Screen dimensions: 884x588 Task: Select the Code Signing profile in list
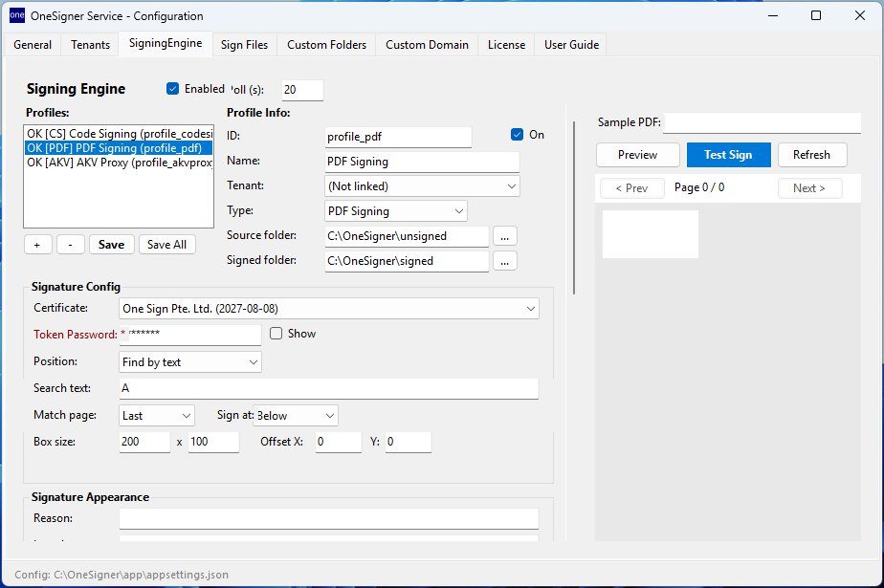point(119,134)
